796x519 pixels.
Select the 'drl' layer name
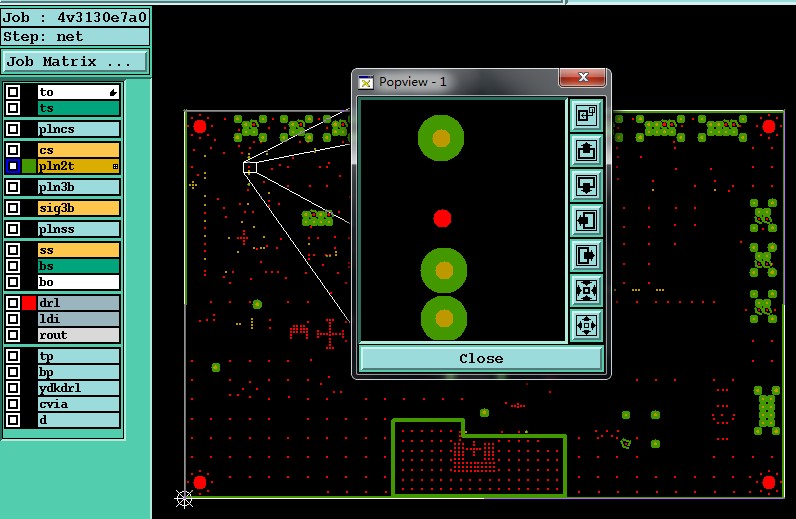[79, 303]
